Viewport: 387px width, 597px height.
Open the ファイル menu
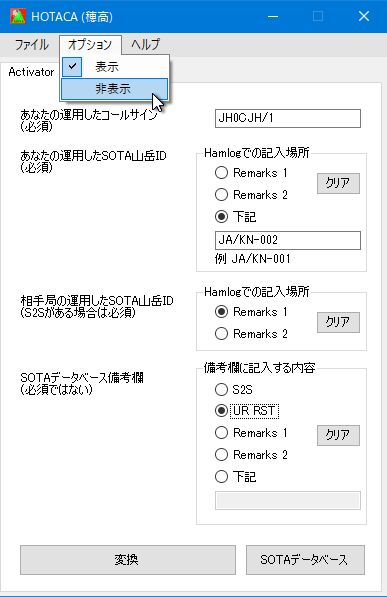coord(32,45)
